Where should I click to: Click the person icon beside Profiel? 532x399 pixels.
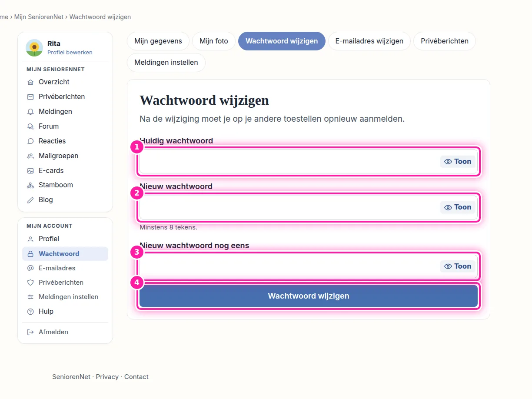pyautogui.click(x=30, y=239)
